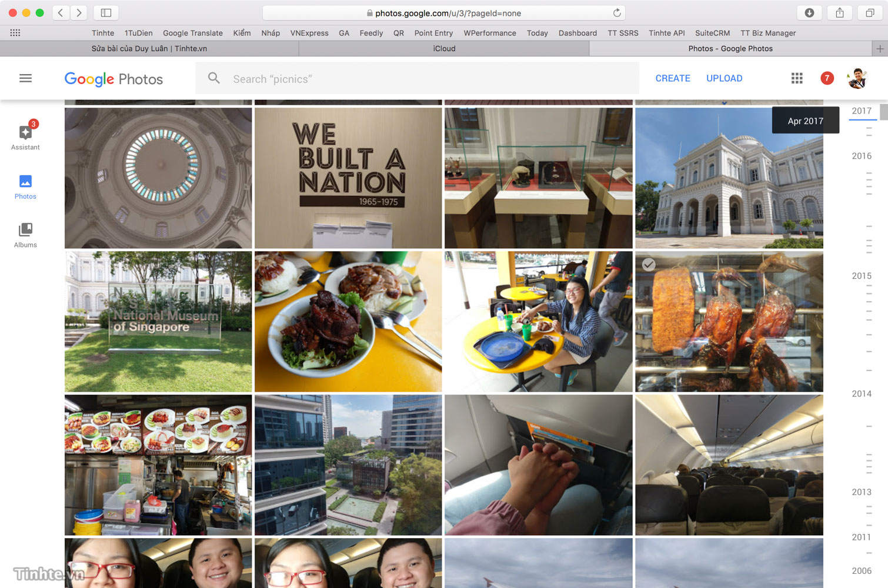Focus the Search picnics field

(417, 78)
